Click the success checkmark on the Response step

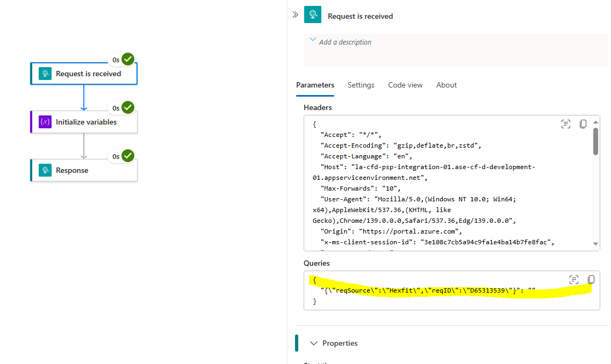click(x=127, y=156)
